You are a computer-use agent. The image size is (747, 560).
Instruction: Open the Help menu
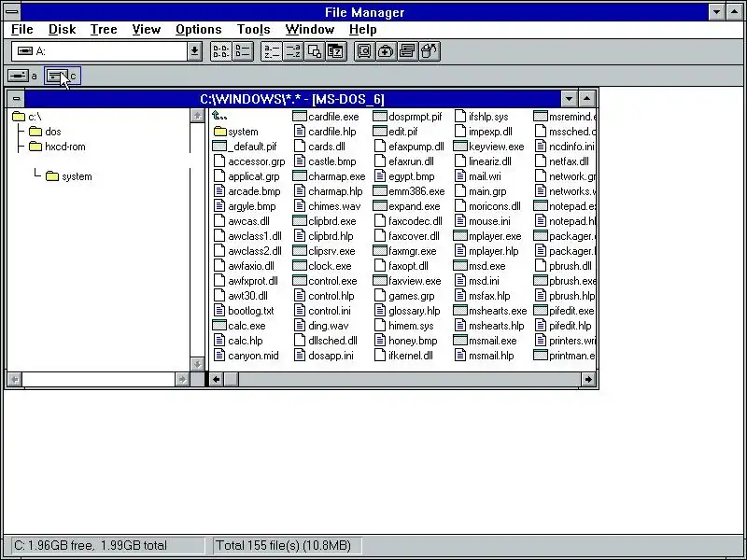[x=362, y=29]
